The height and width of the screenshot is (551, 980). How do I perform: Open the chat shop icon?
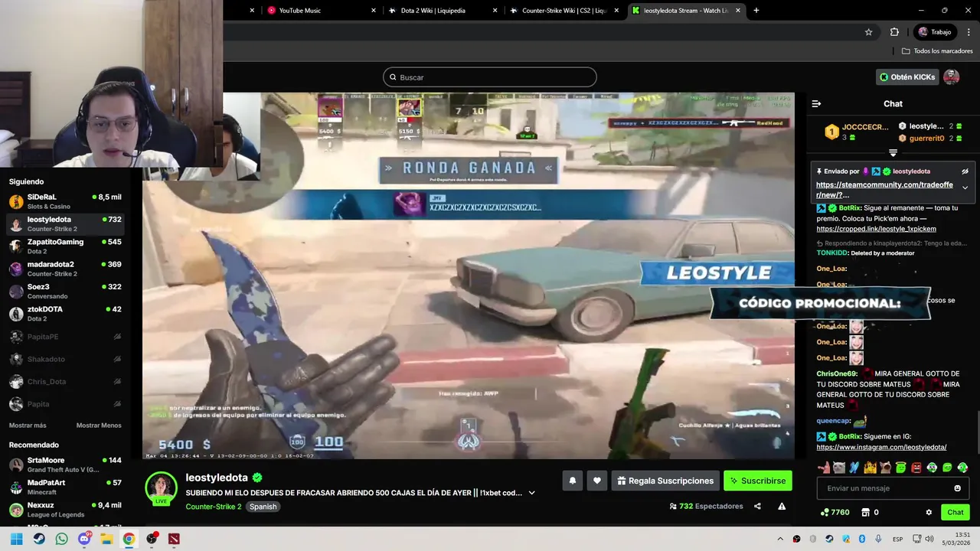865,512
